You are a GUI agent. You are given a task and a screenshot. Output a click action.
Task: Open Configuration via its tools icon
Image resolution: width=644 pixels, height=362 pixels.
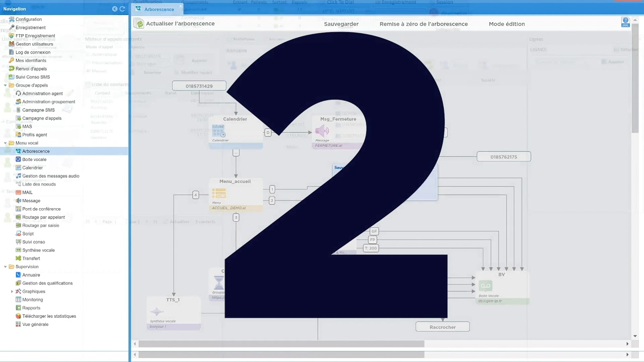(12, 19)
